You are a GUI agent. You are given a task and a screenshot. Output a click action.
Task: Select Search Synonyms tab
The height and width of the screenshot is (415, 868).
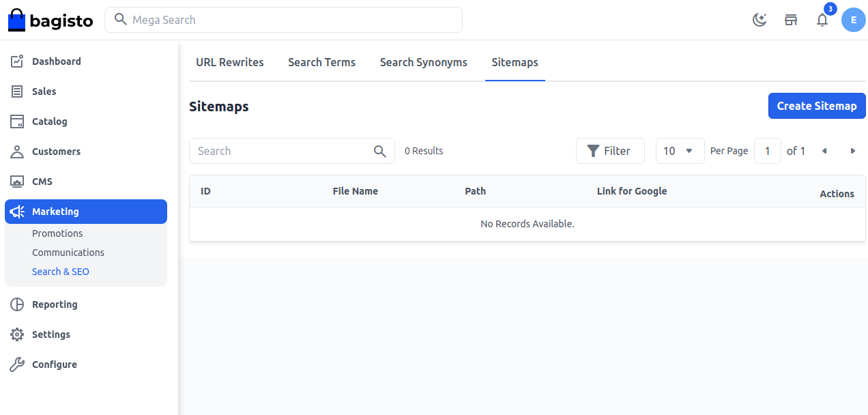423,62
